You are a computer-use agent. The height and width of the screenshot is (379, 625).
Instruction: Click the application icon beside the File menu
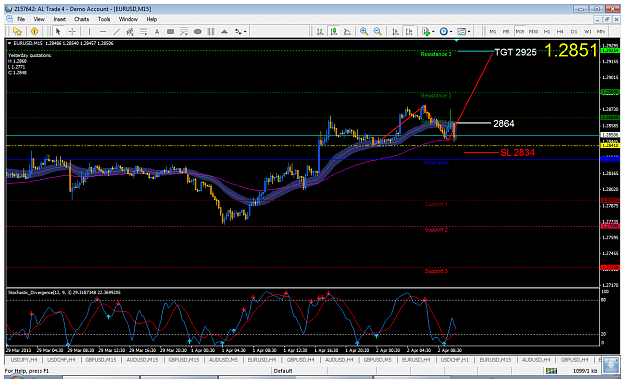coord(9,19)
